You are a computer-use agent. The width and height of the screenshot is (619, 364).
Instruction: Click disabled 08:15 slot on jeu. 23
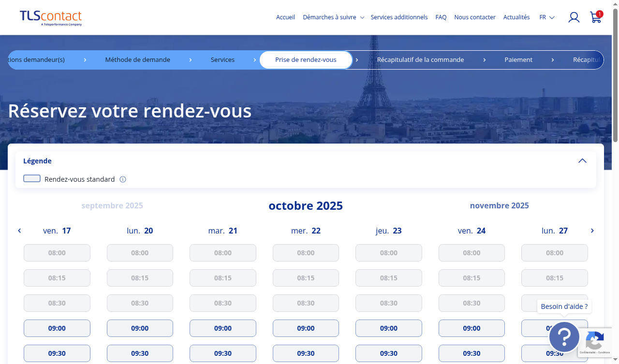[389, 278]
